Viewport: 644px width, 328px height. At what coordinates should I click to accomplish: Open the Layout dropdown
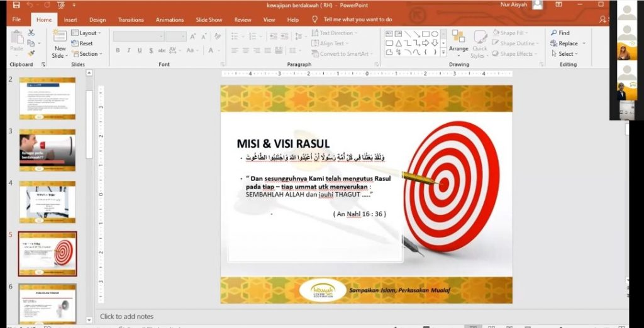pos(87,33)
